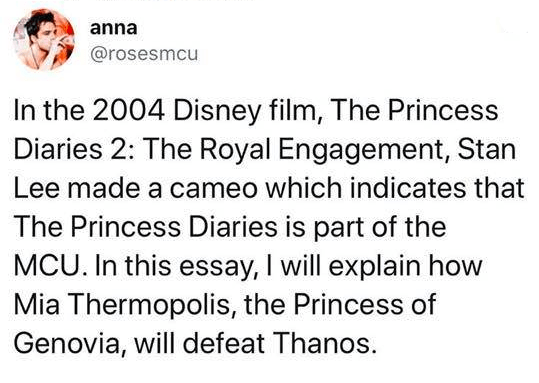Click the word "cameo" in the tweet
The height and width of the screenshot is (383, 539).
click(x=213, y=189)
